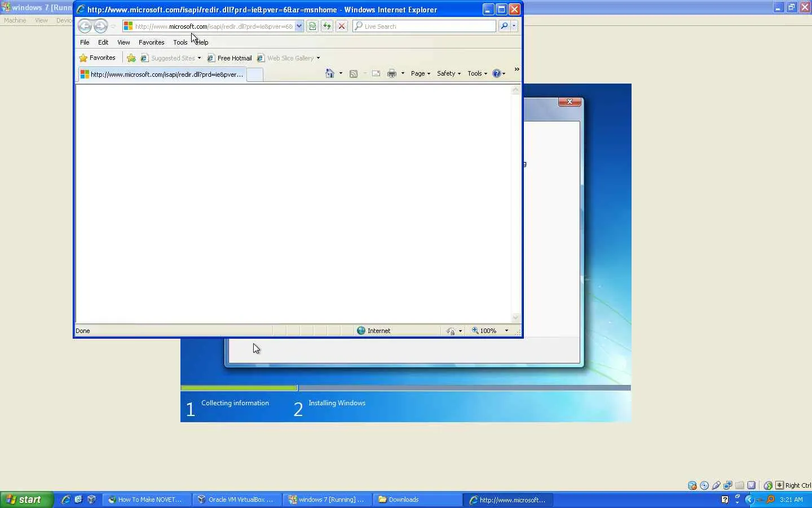812x508 pixels.
Task: Click the keyboard capture arrow icon near Right Ctrl
Action: coord(779,485)
